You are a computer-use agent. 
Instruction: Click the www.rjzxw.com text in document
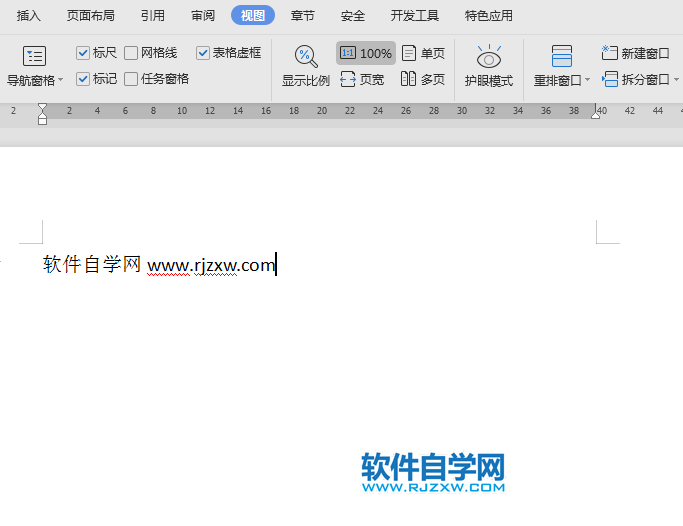click(x=210, y=265)
